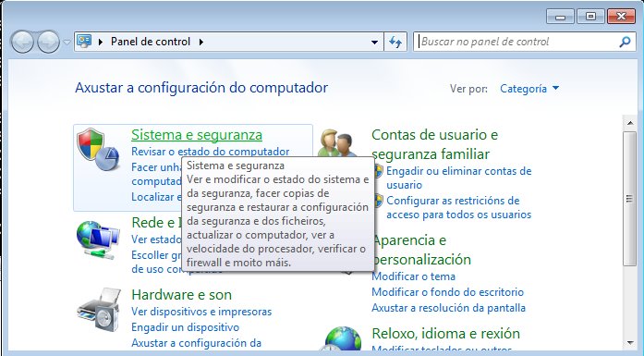Screen dimensions: 644x356
Task: Click the search magnifier icon
Action: coord(625,42)
